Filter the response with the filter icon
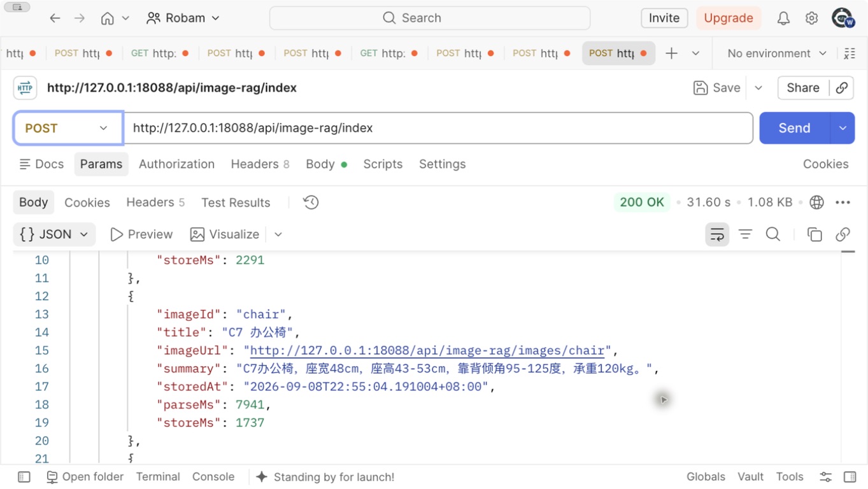Screen dimensions: 868x489 pos(745,234)
